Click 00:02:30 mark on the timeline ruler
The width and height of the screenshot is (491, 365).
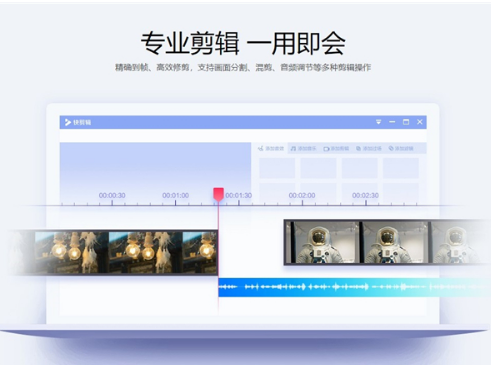[365, 195]
